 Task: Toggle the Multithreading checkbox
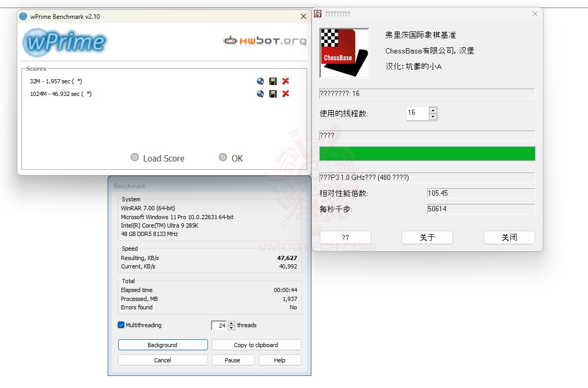click(121, 325)
